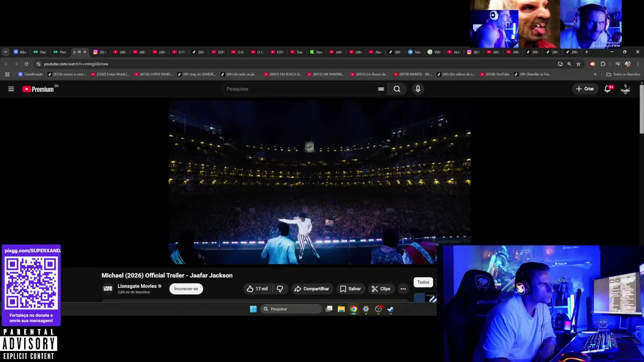Mute the active tab's audio speaker icon
Viewport: 644px width, 362px height.
point(79,52)
